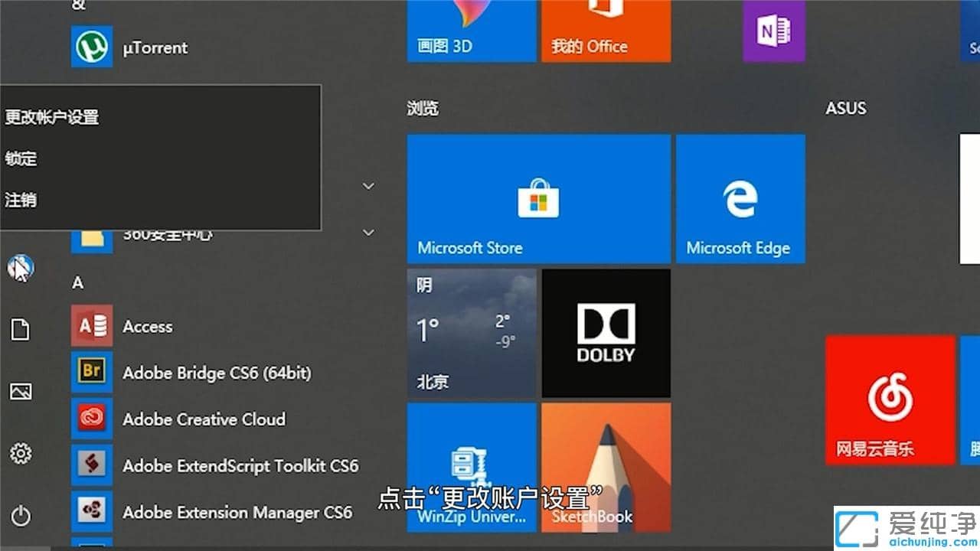The width and height of the screenshot is (980, 551).
Task: Open the Dolby tile
Action: 606,332
